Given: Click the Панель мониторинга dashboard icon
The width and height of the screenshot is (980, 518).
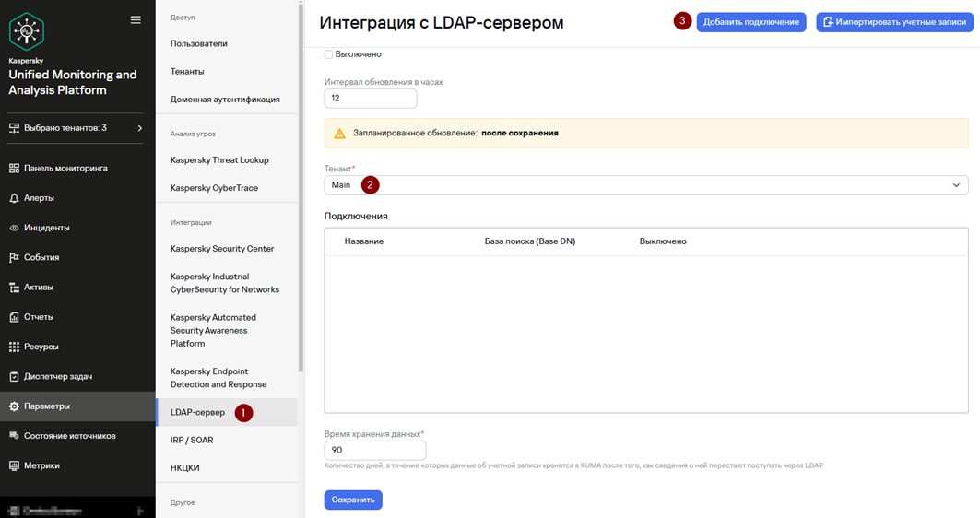Looking at the screenshot, I should [x=14, y=168].
